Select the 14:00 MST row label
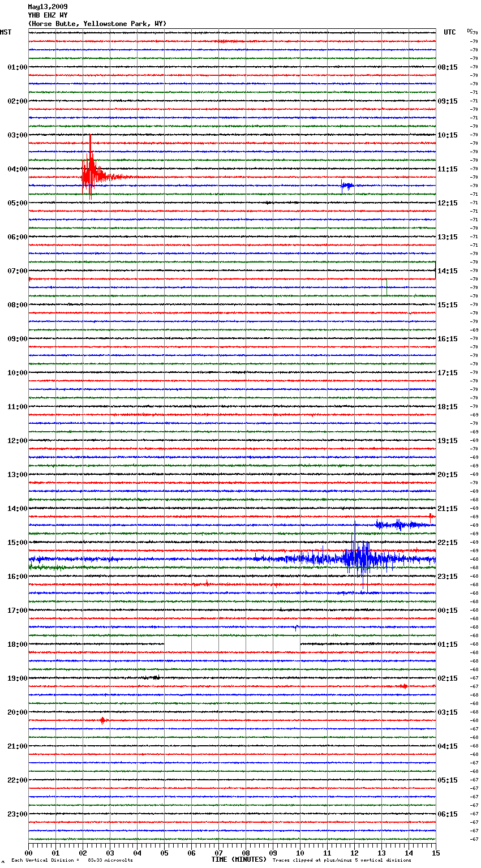 point(17,509)
